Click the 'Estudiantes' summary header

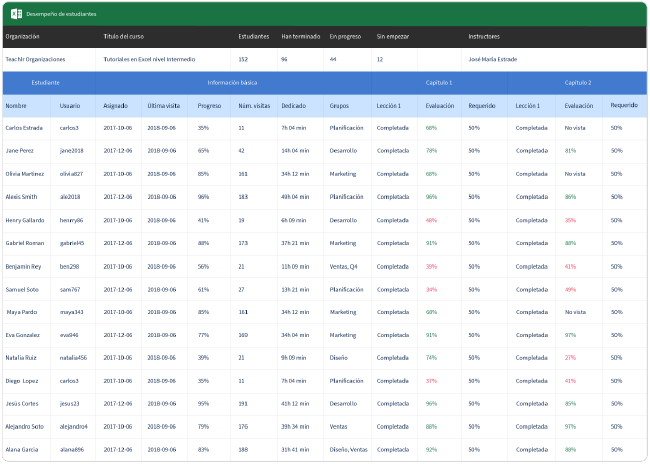coord(254,36)
